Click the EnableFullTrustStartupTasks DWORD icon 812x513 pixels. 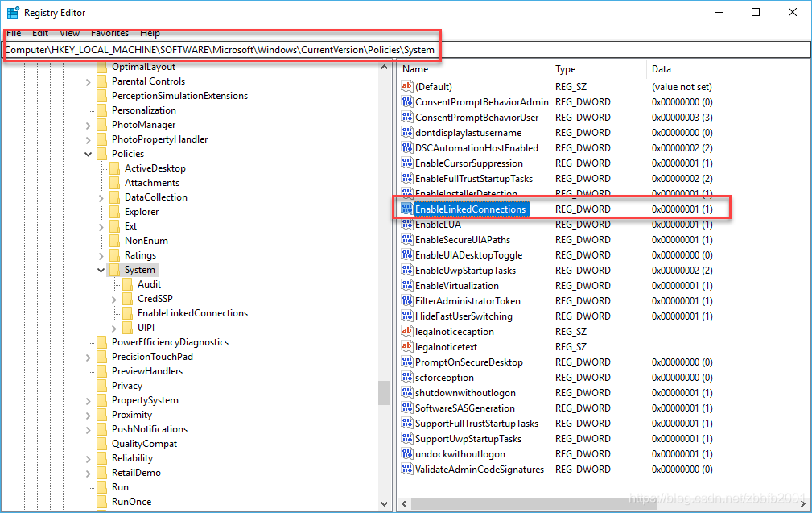407,178
